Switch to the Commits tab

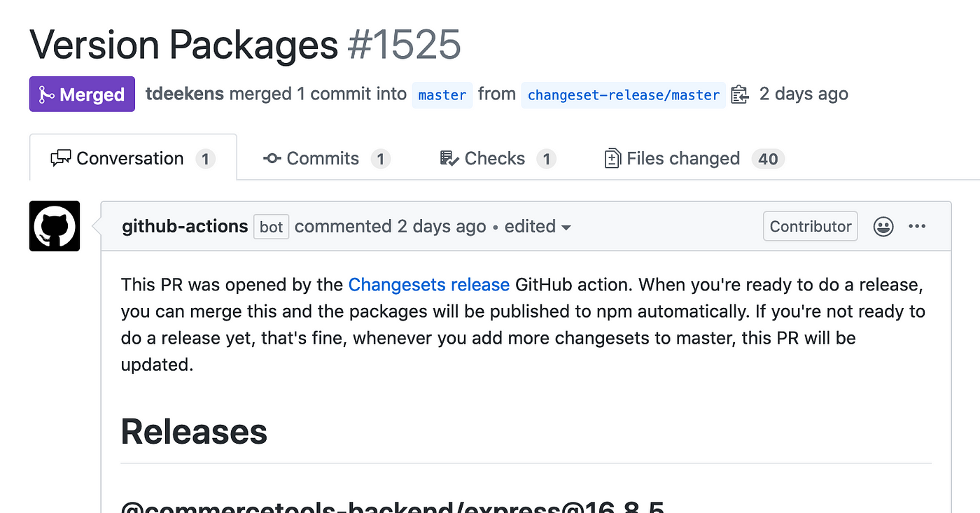click(326, 158)
